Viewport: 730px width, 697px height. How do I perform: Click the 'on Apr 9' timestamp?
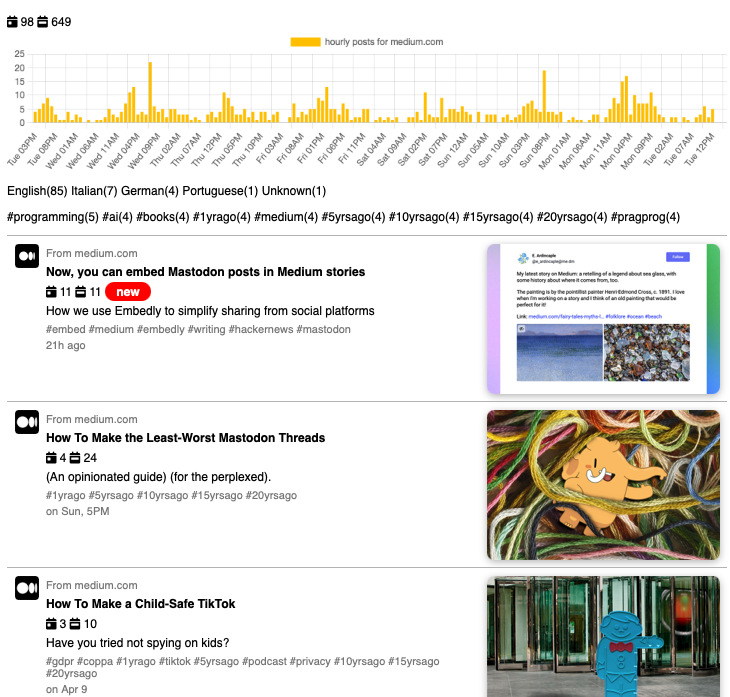pyautogui.click(x=67, y=690)
